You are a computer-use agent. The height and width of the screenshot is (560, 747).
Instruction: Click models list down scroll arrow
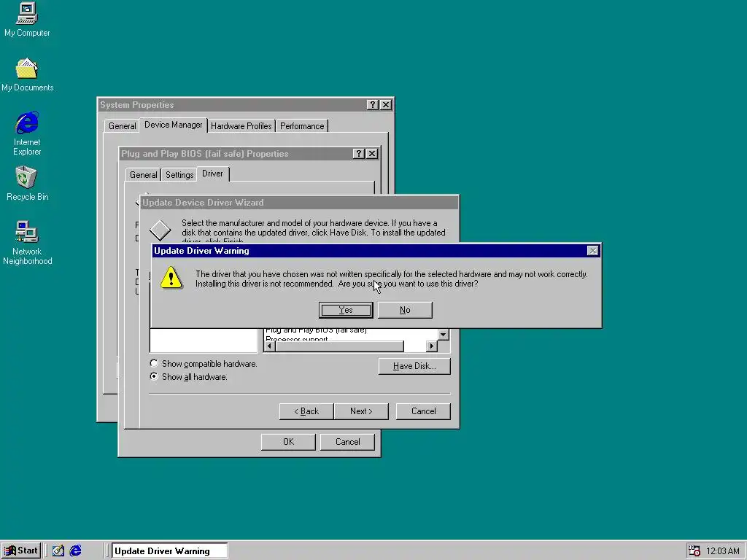tap(444, 335)
